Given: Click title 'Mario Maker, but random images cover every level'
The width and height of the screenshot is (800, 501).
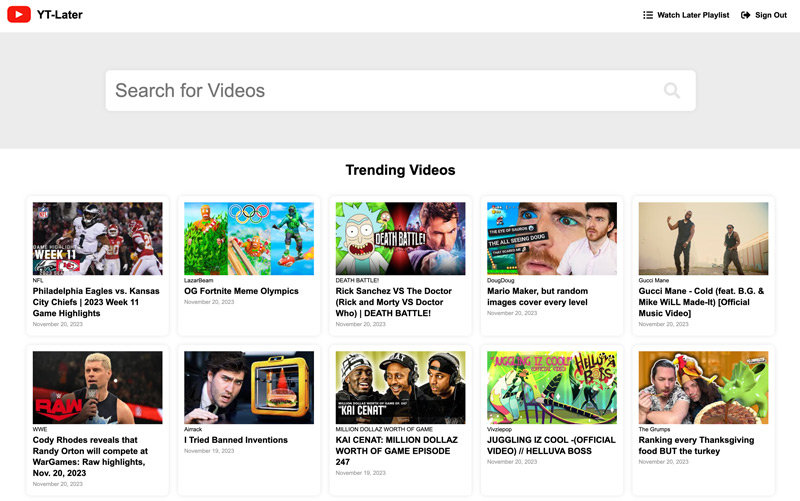Looking at the screenshot, I should tap(537, 296).
